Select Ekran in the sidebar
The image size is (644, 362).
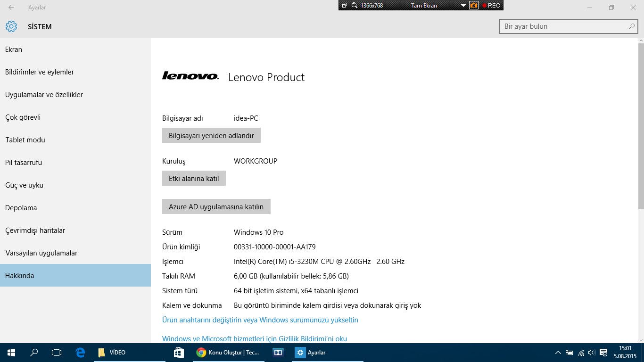click(75, 49)
